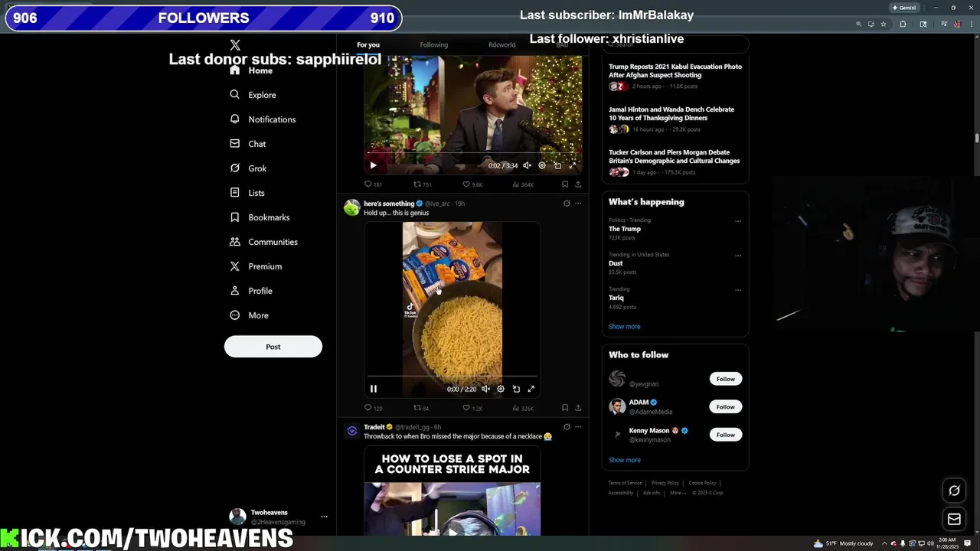Unmute the mac and cheese video
Screen dimensions: 980x551
[485, 389]
